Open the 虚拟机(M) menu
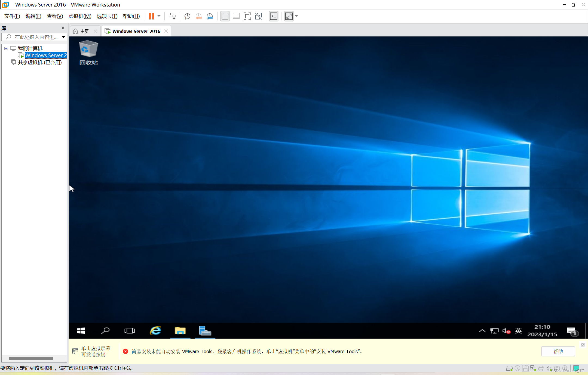Image resolution: width=588 pixels, height=375 pixels. coord(80,16)
